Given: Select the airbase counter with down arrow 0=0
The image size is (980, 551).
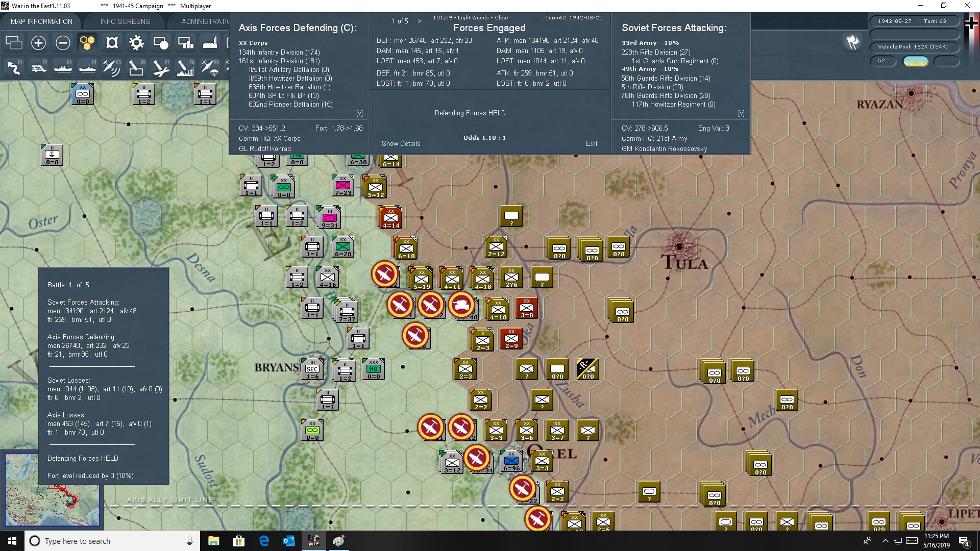Looking at the screenshot, I should (52, 155).
